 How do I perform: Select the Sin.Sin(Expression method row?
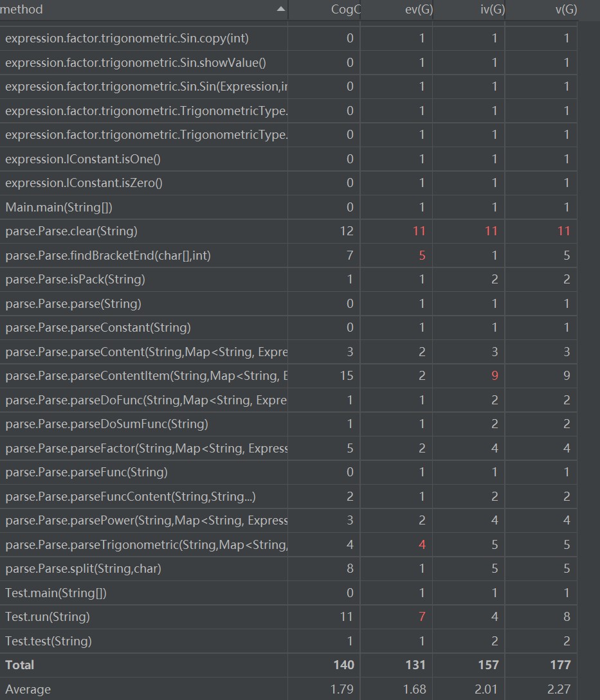click(289, 87)
